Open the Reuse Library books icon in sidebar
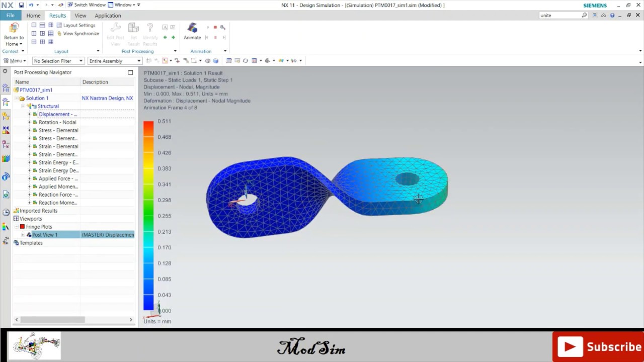 6,159
